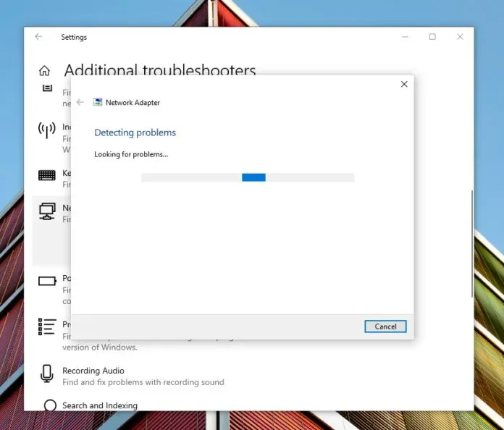Viewport: 504px width, 430px height.
Task: Click the partially hidden icon above Incoming Connections
Action: pyautogui.click(x=47, y=88)
